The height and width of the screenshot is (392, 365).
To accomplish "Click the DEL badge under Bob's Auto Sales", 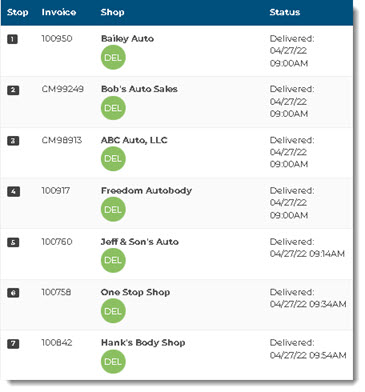I will [x=113, y=108].
